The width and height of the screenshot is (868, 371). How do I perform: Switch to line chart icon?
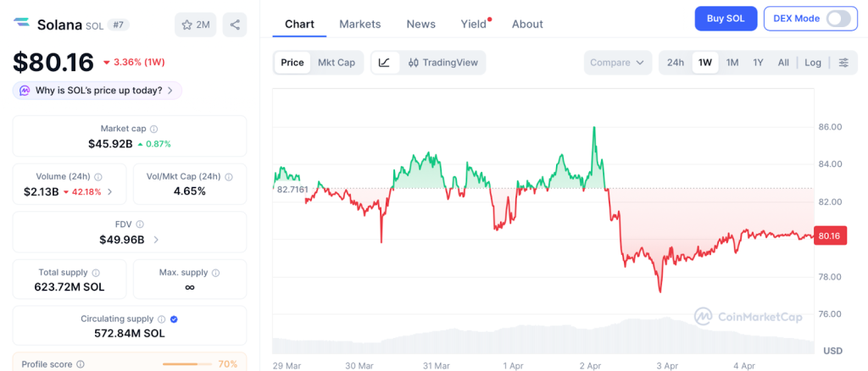pyautogui.click(x=384, y=63)
